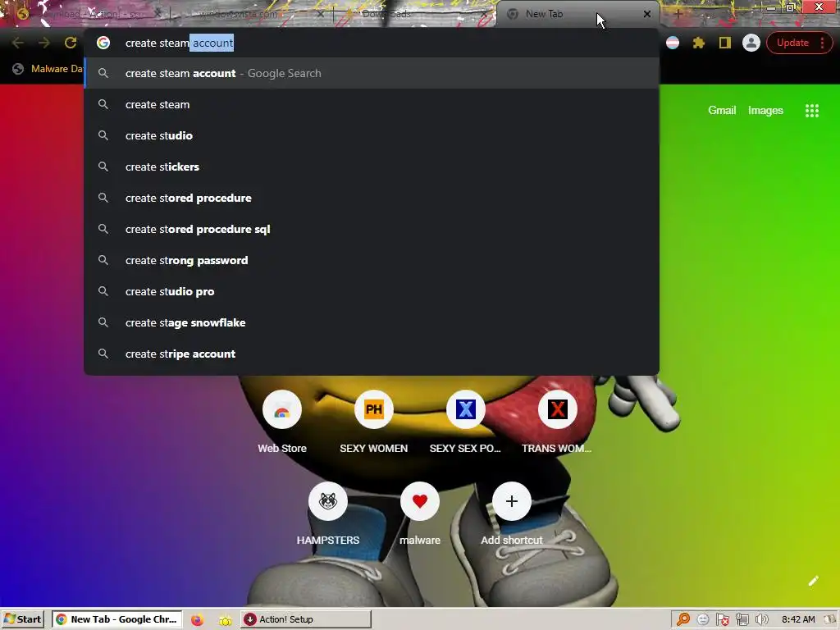The width and height of the screenshot is (840, 630).
Task: Select the 'create studio pro' suggestion
Action: (x=372, y=291)
